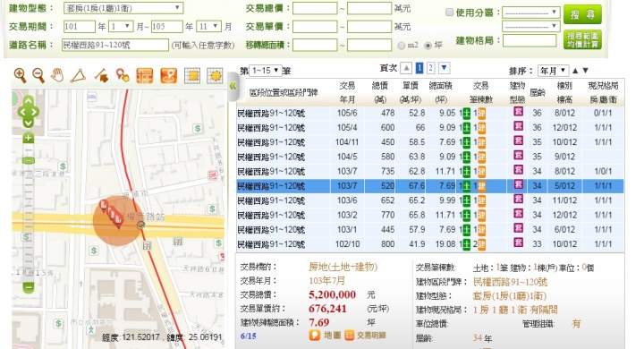Choose the circle area selection tool
The height and width of the screenshot is (349, 644).
click(x=215, y=76)
